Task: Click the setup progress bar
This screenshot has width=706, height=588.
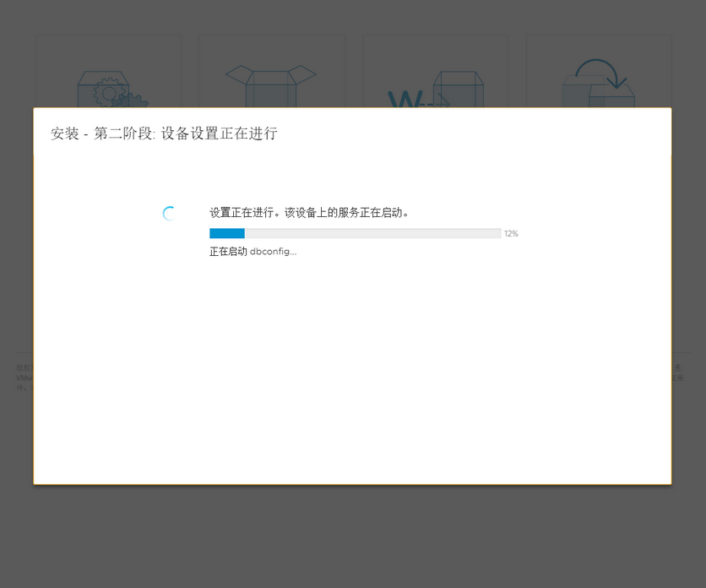Action: [x=355, y=233]
